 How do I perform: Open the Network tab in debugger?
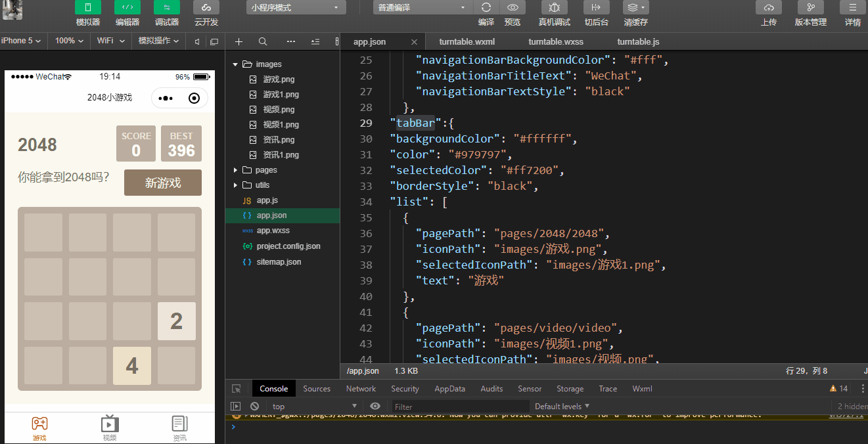(361, 389)
